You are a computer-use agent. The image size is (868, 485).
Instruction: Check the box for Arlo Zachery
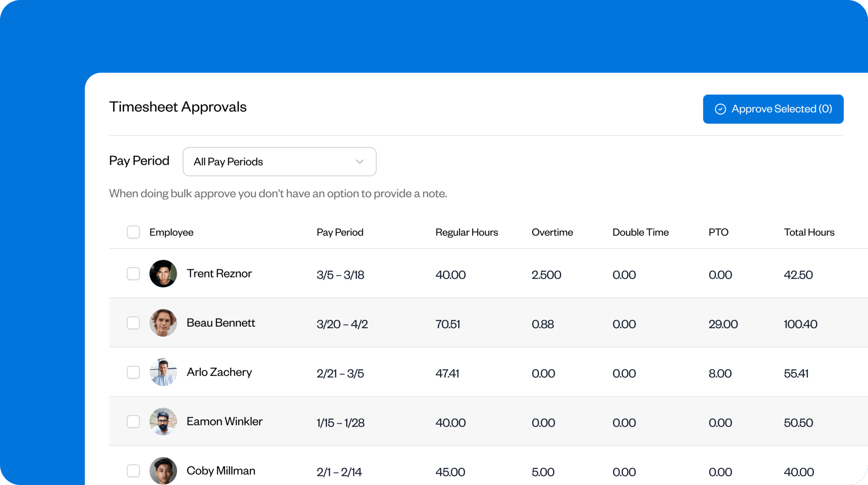133,372
